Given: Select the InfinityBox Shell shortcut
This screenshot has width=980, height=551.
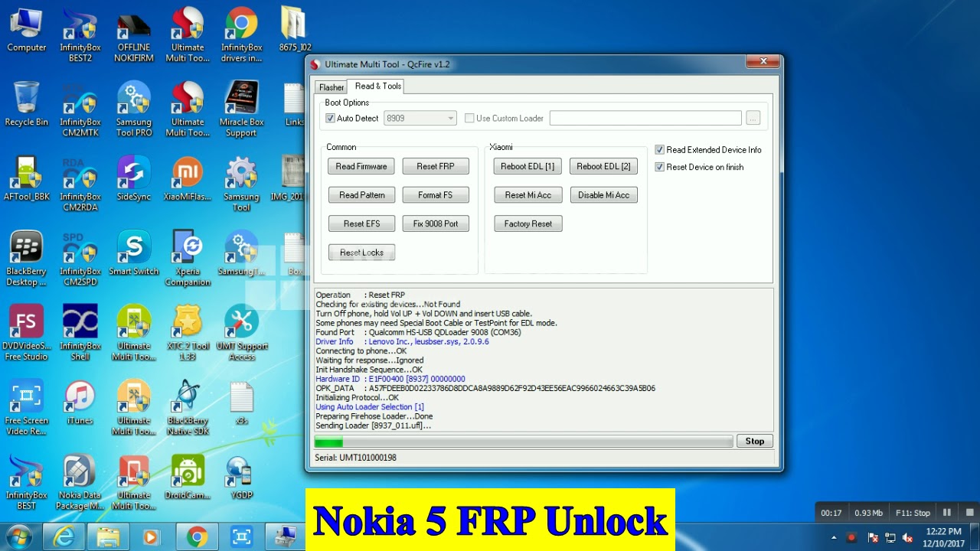Looking at the screenshot, I should (x=80, y=333).
